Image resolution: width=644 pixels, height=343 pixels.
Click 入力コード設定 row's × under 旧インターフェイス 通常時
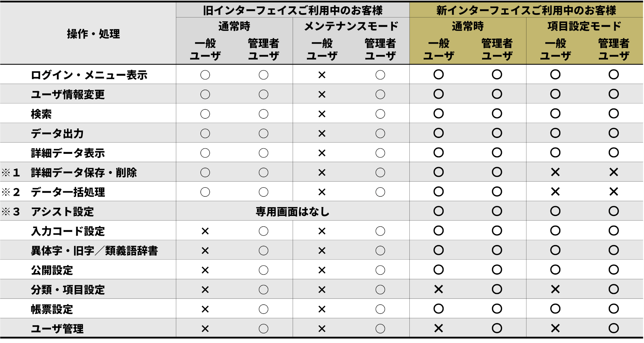click(205, 231)
